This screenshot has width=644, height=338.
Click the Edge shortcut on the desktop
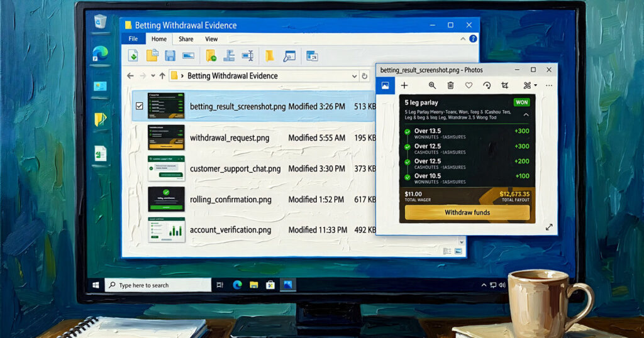click(x=100, y=53)
